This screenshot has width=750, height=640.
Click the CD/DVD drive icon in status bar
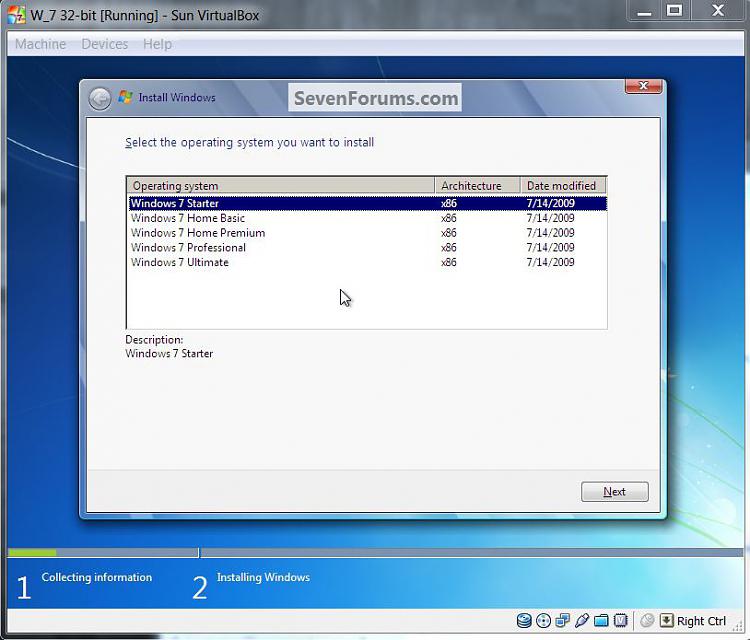pyautogui.click(x=543, y=620)
